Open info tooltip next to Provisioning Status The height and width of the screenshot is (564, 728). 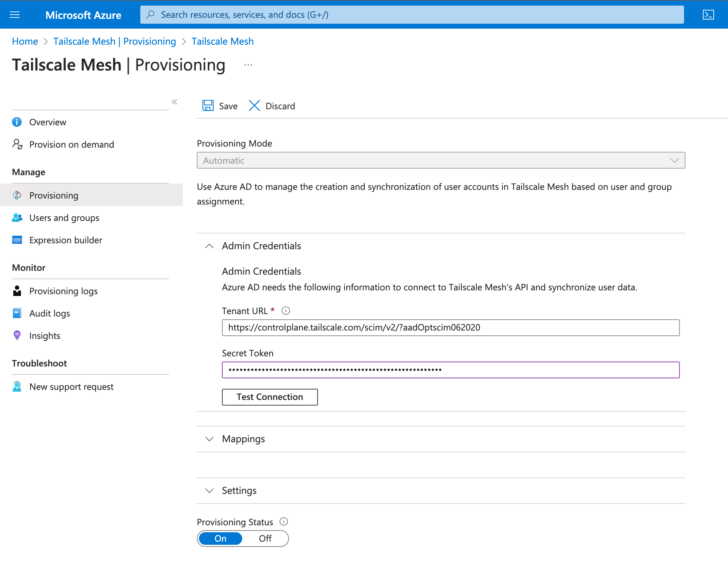[x=284, y=521]
